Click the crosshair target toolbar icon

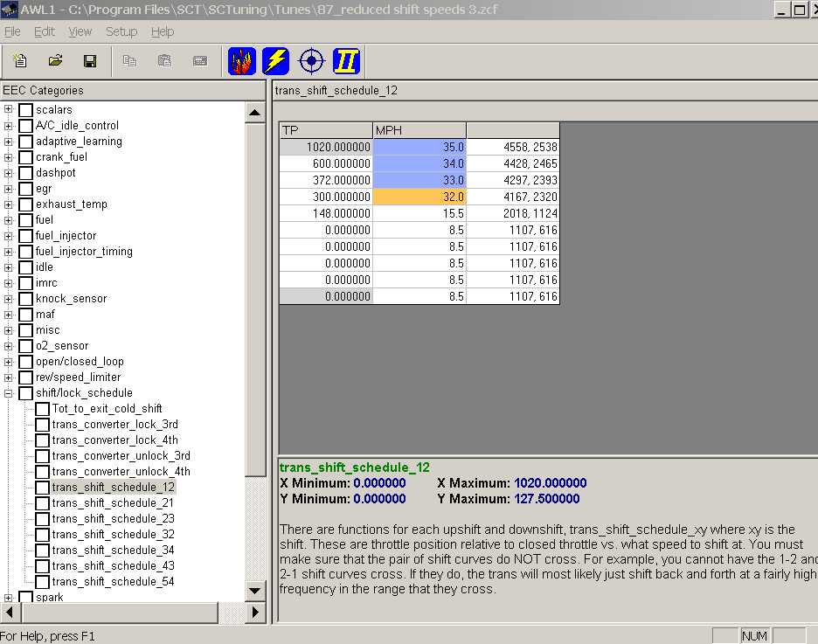pyautogui.click(x=311, y=61)
